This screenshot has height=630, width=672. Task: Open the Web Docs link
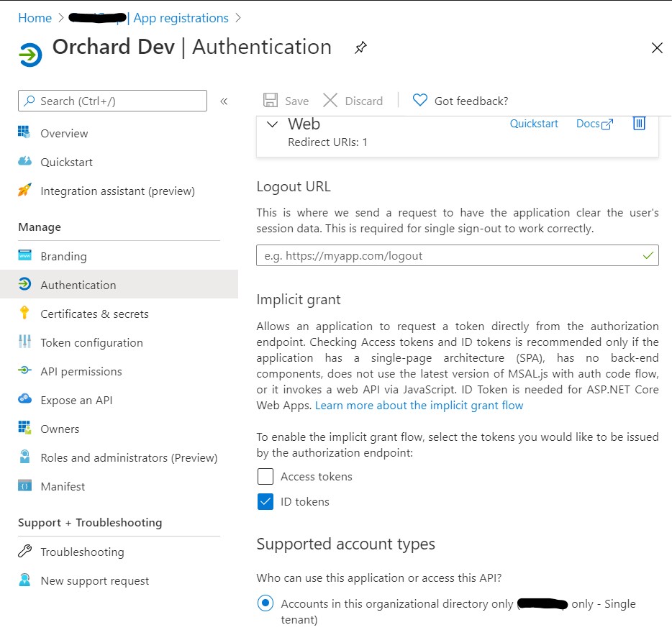click(588, 124)
